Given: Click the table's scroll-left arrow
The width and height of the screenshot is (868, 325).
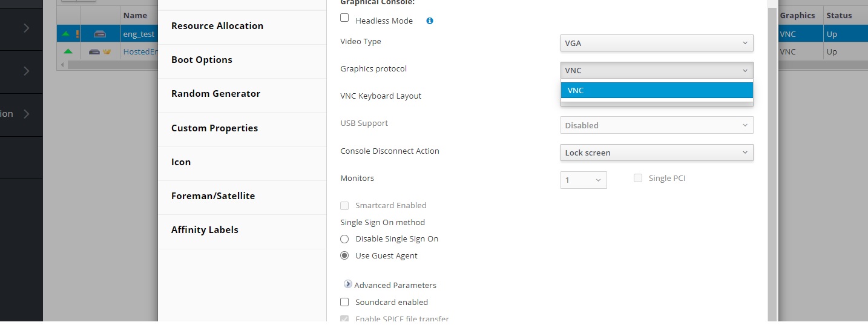Looking at the screenshot, I should point(63,65).
